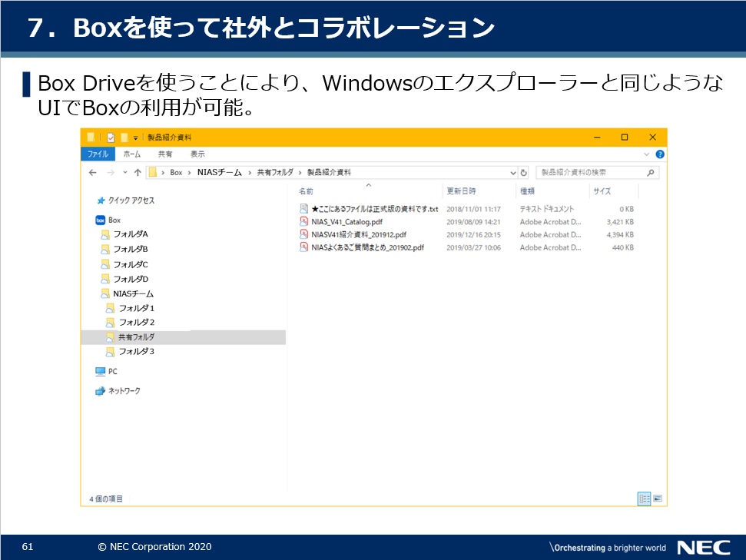Click the 4,394 KB size cell

[620, 234]
